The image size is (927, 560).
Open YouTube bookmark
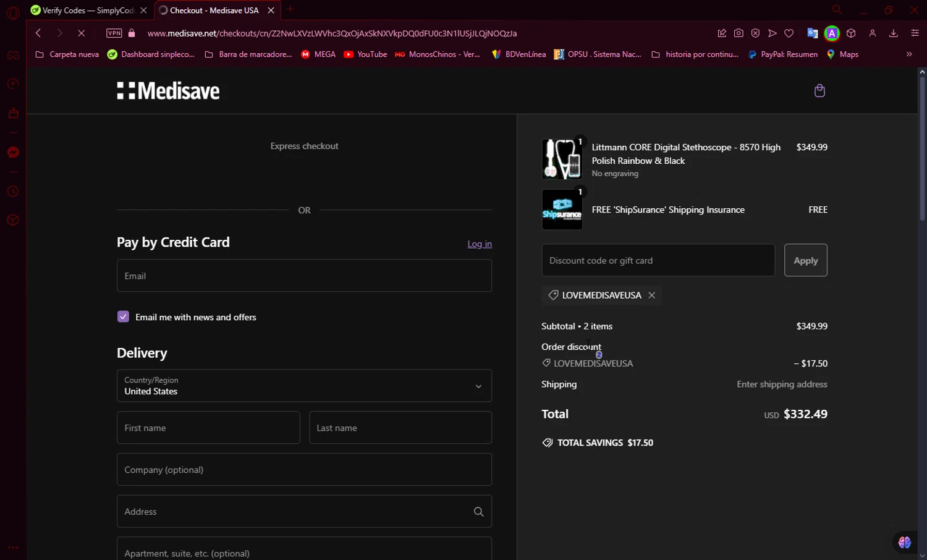[x=365, y=54]
